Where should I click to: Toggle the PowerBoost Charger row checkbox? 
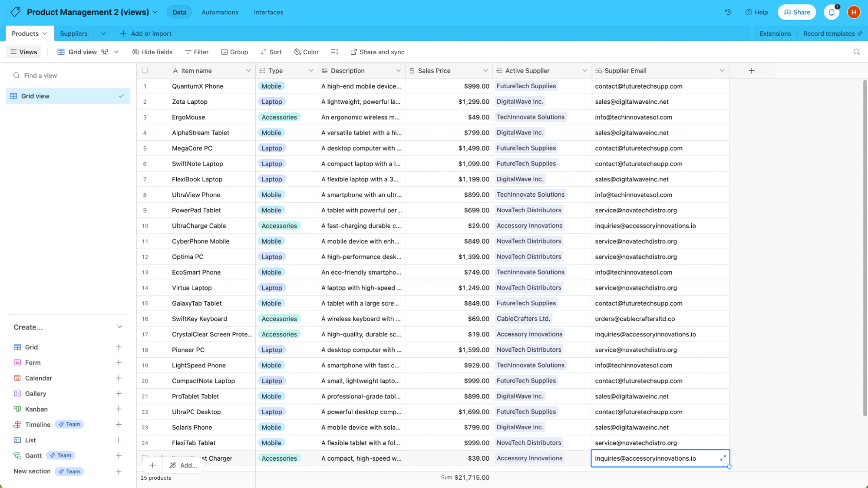click(145, 458)
